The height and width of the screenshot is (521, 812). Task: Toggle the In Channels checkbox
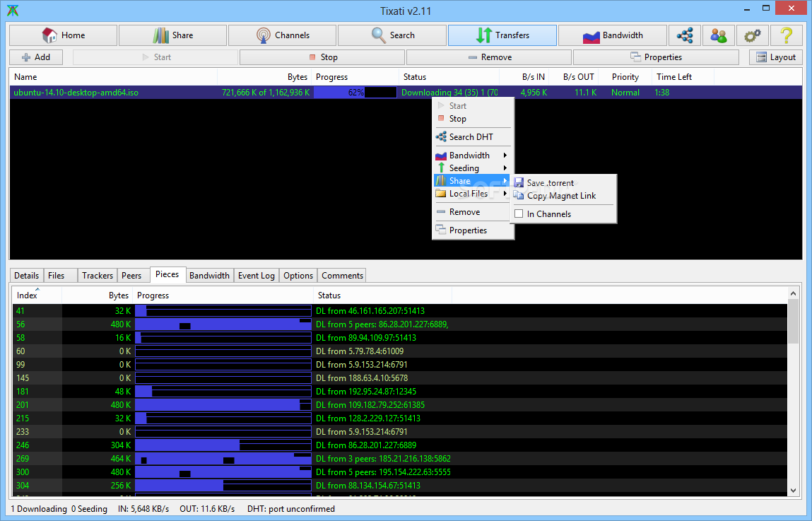pos(519,214)
